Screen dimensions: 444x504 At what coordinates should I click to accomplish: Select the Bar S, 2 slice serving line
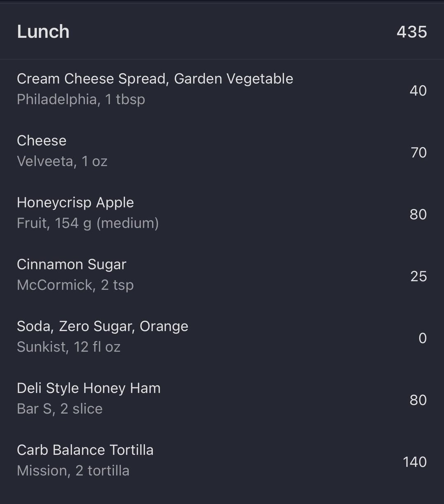click(x=60, y=409)
